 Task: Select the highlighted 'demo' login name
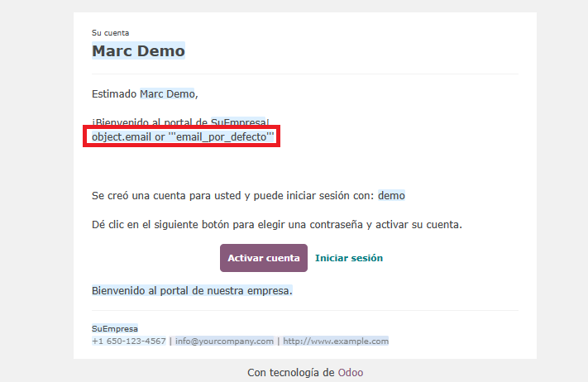[391, 195]
